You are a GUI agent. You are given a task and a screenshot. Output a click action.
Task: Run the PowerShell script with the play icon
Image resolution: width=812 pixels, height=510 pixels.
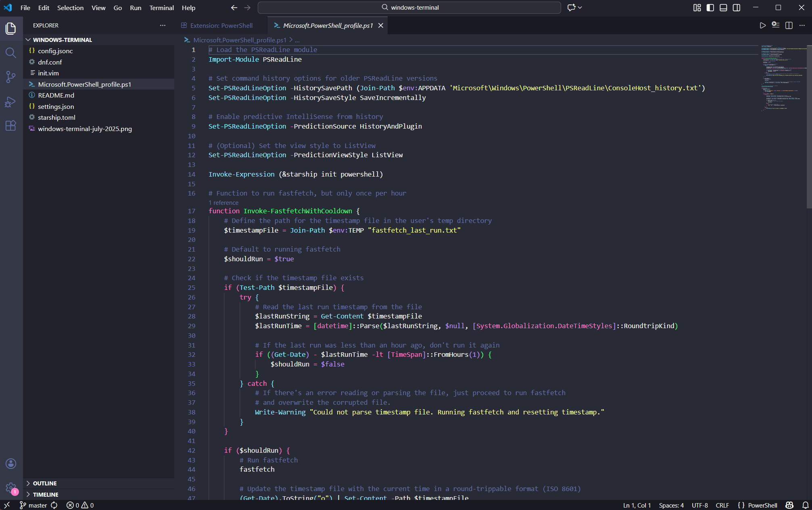pos(762,25)
